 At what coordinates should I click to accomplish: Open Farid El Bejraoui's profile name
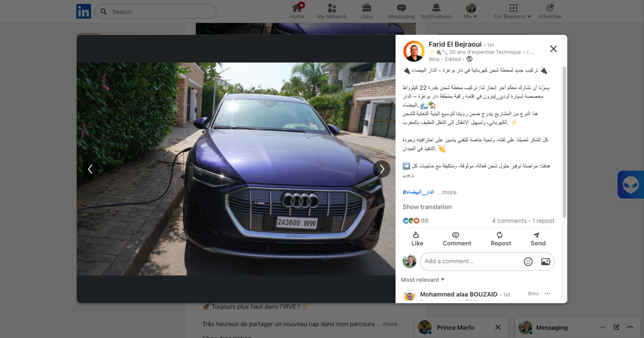[x=455, y=44]
